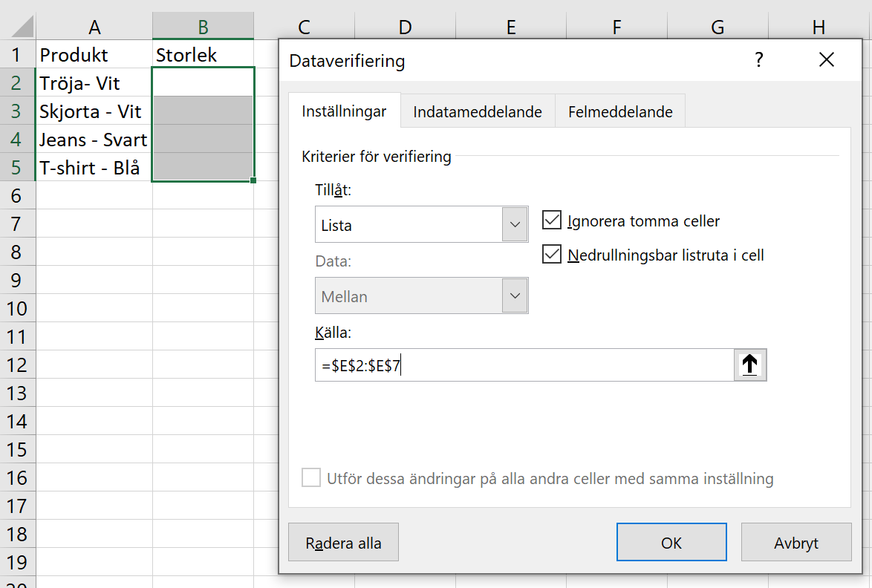Viewport: 872px width, 588px height.
Task: Click the Radera alla button
Action: (x=343, y=541)
